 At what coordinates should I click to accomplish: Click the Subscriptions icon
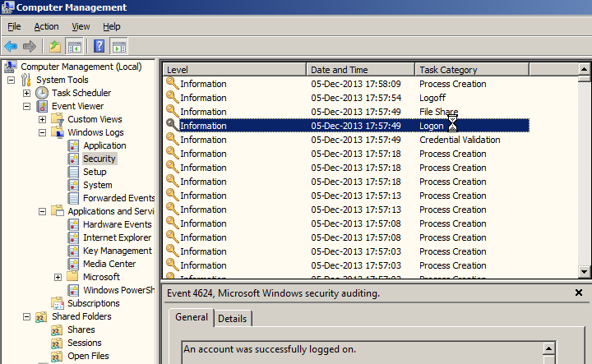pyautogui.click(x=58, y=303)
